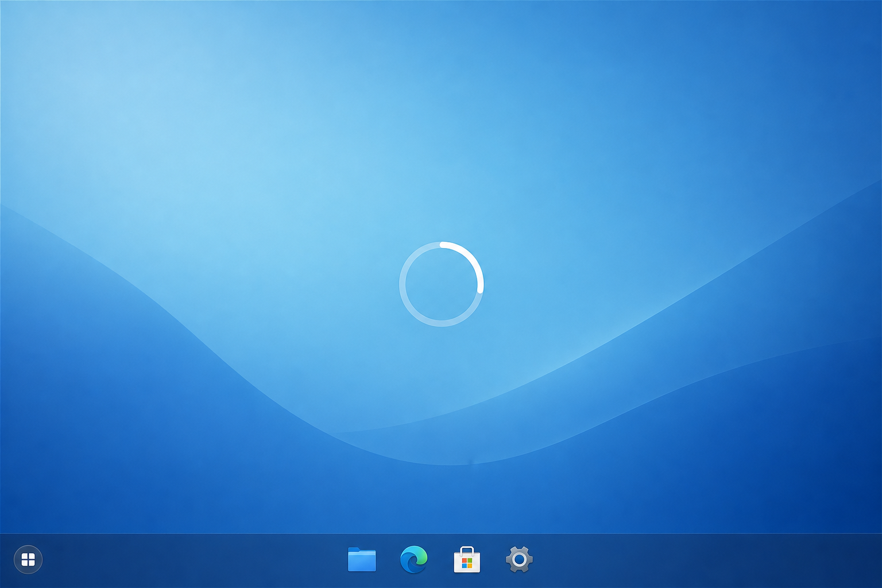The height and width of the screenshot is (588, 882).
Task: Open the Microsoft Store app
Action: point(467,559)
